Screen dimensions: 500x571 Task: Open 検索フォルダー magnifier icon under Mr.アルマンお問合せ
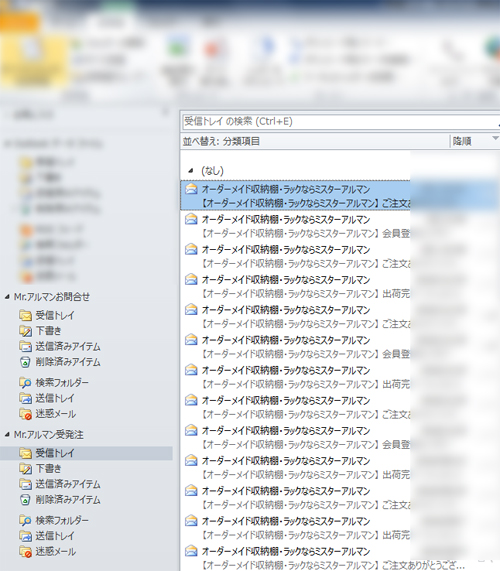(25, 383)
